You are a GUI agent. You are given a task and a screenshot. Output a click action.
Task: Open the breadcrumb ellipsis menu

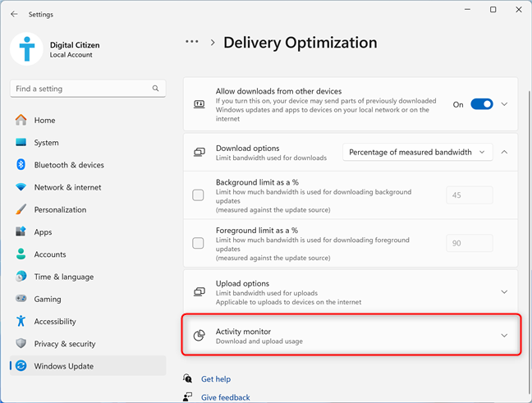[191, 42]
